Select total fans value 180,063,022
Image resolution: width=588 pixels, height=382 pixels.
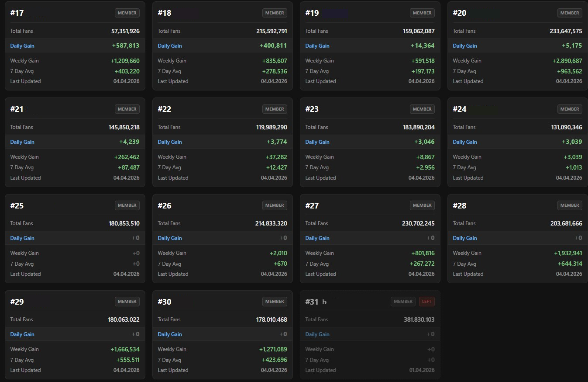pos(124,319)
